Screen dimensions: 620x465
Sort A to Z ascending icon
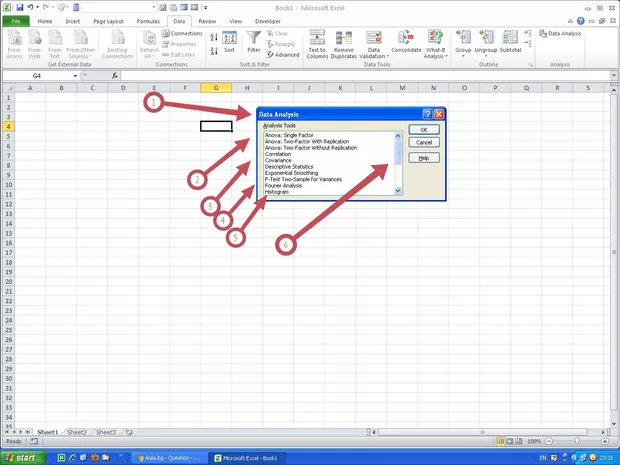tap(214, 38)
